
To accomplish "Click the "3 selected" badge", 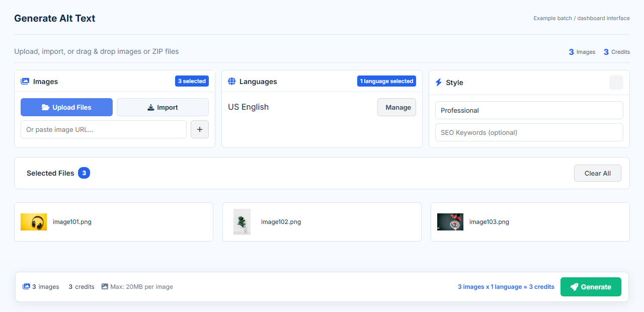I will pyautogui.click(x=192, y=81).
